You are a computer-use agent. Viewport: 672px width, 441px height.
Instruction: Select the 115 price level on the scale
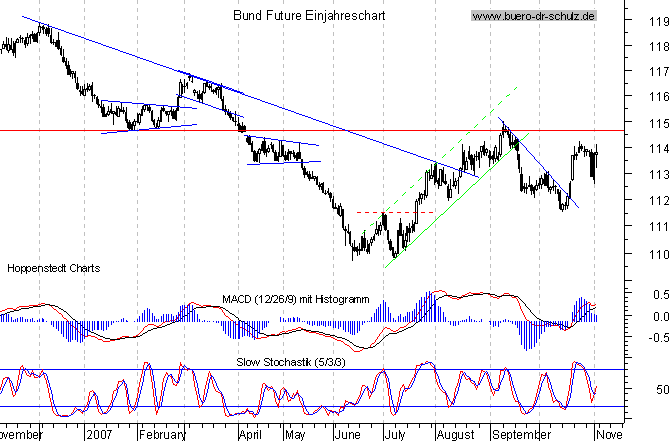[657, 123]
